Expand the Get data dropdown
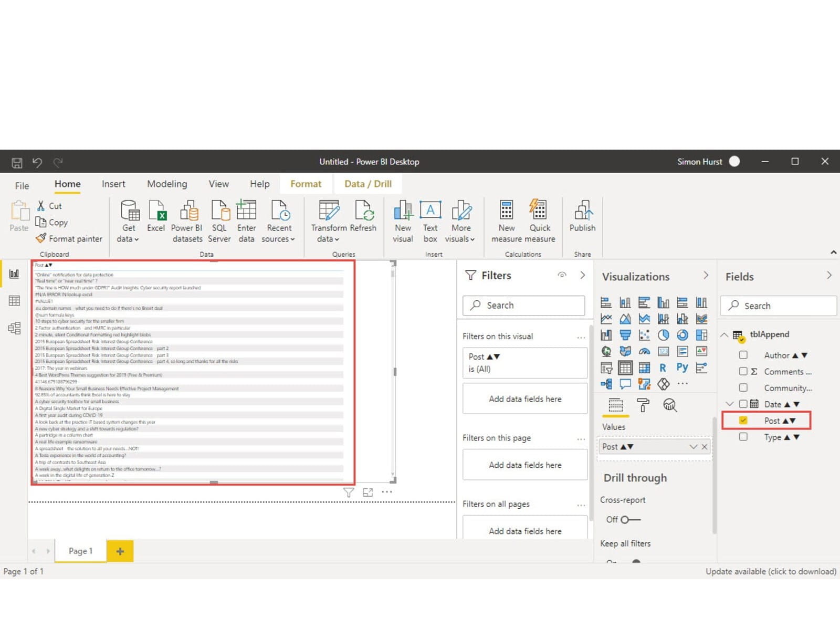This screenshot has width=840, height=630. (x=128, y=239)
